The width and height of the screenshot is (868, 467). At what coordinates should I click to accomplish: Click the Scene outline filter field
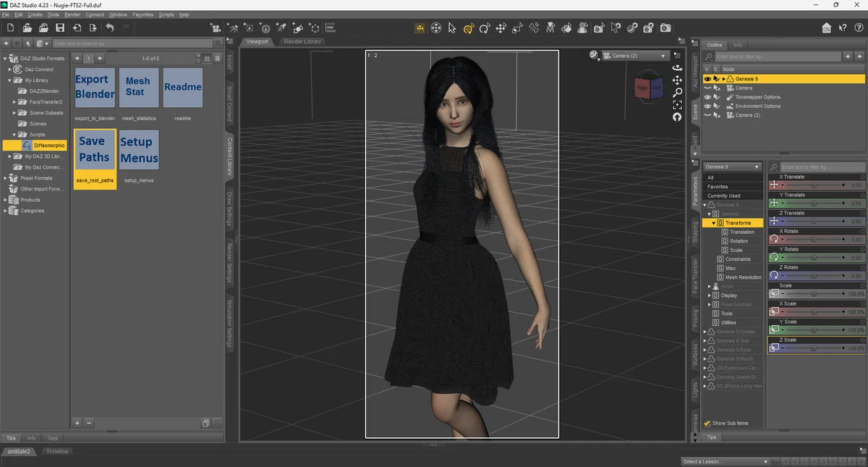778,56
